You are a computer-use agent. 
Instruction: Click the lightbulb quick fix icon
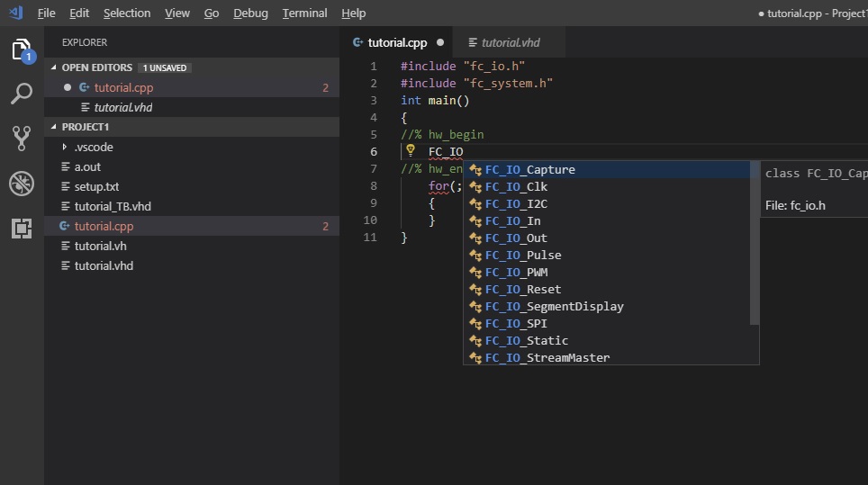click(x=411, y=151)
